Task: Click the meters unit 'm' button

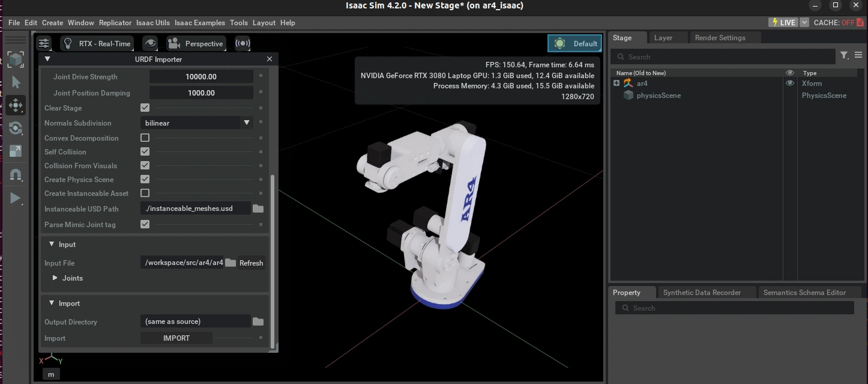Action: point(51,374)
